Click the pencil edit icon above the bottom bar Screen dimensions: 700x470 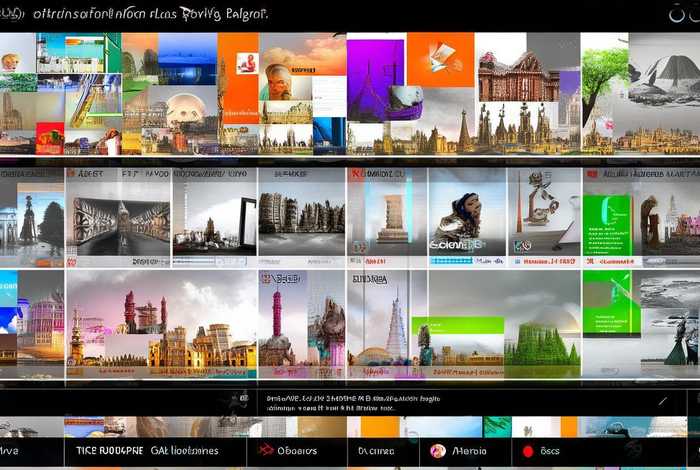click(662, 402)
